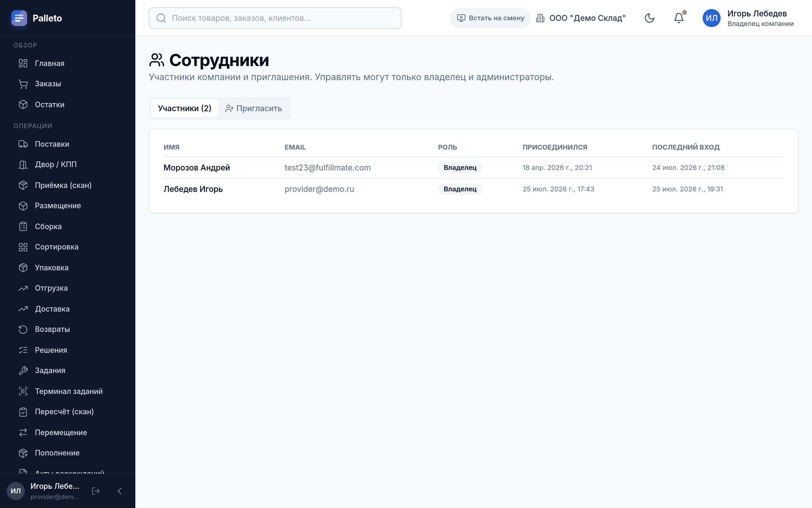This screenshot has width=812, height=508.
Task: Click ИЛ avatar in sidebar footer
Action: click(x=16, y=491)
